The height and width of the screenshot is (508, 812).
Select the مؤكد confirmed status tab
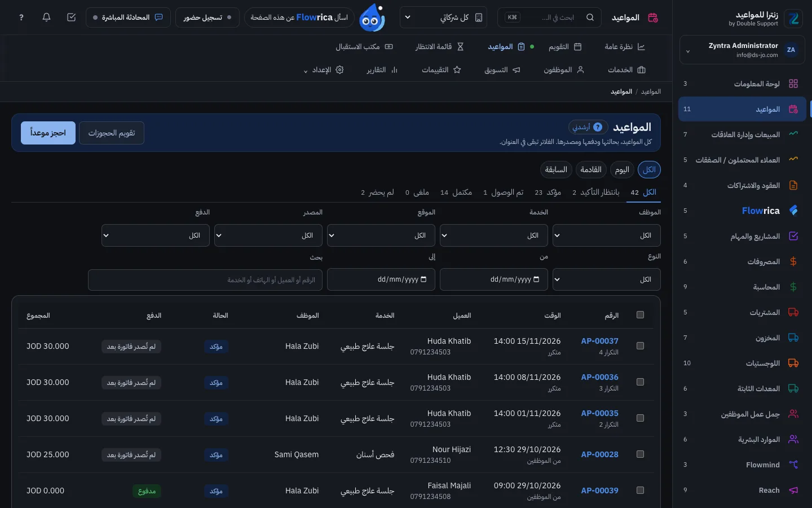click(x=548, y=192)
